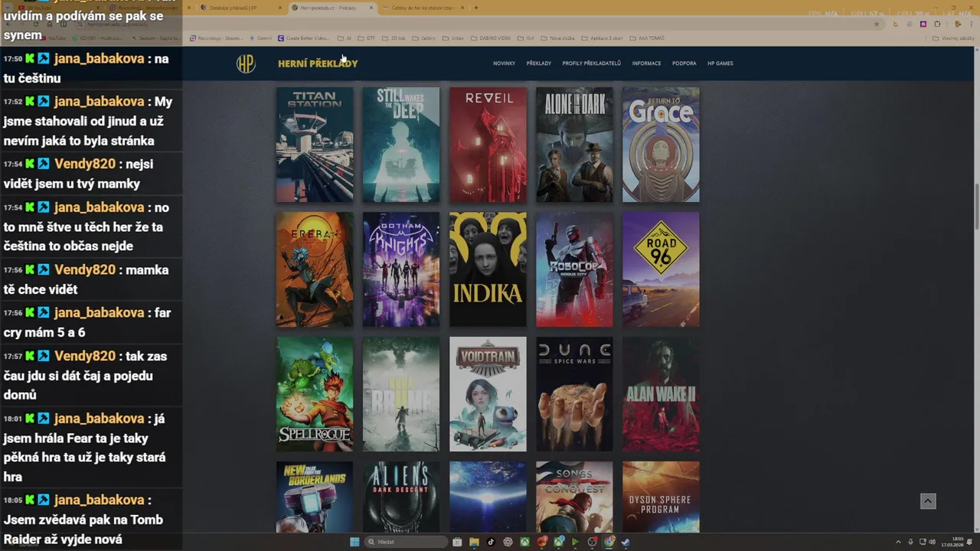980x551 pixels.
Task: Open Profily překladatelů menu item
Action: [x=591, y=64]
